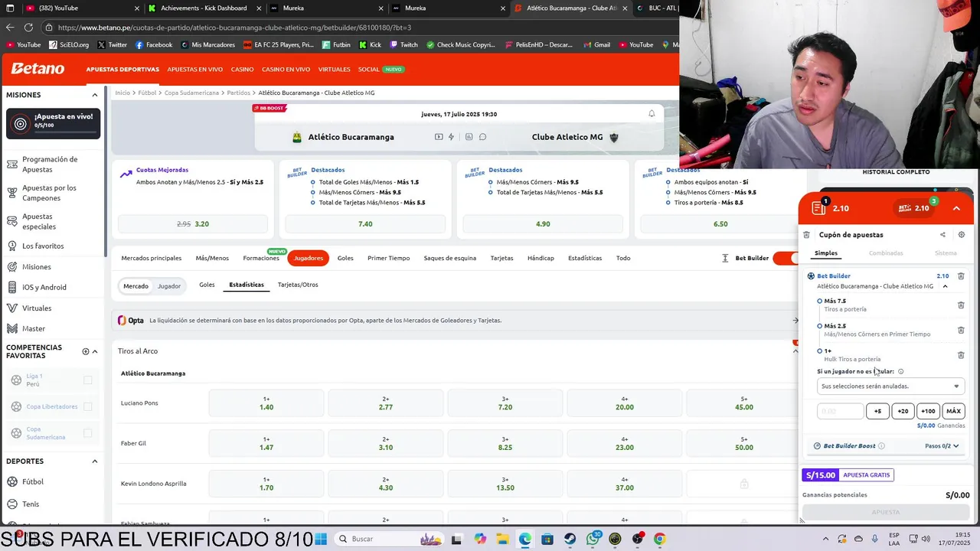Remove the Hulk Tiros a portería selection
Viewport: 980px width, 551px height.
(961, 355)
